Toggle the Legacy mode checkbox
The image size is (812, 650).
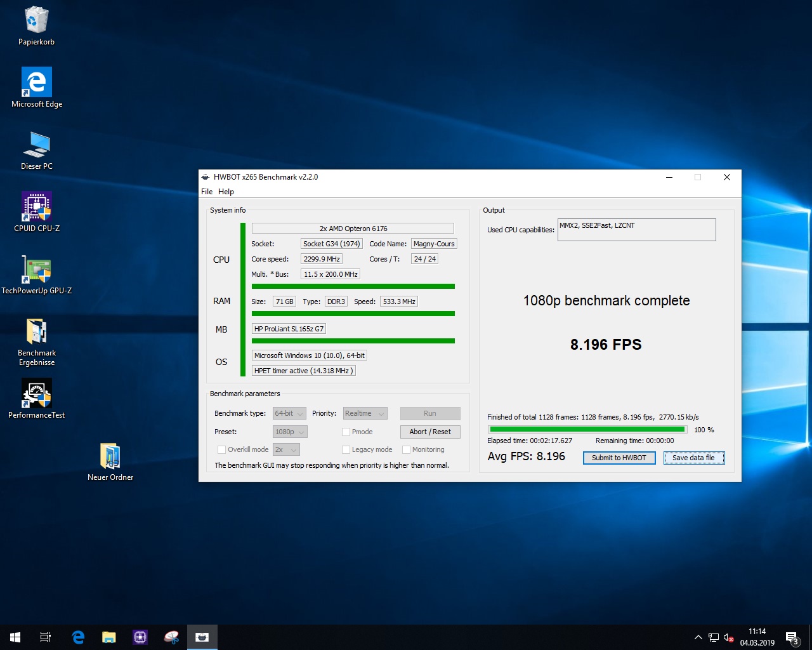pos(346,449)
